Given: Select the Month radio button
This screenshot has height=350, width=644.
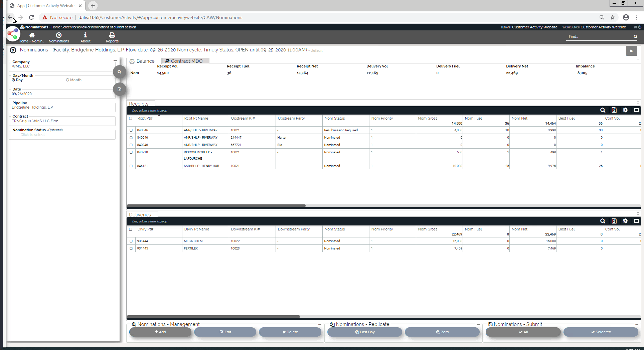Looking at the screenshot, I should (x=67, y=80).
